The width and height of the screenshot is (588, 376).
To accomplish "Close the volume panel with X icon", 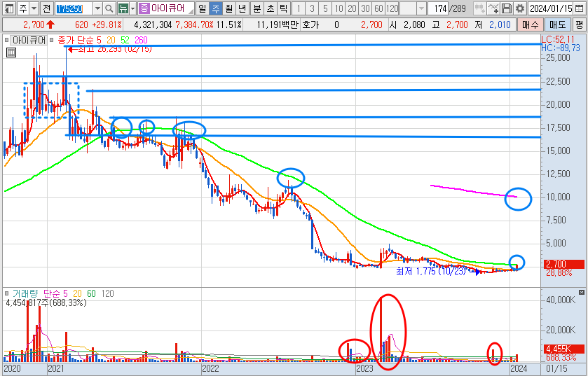I will click(581, 292).
